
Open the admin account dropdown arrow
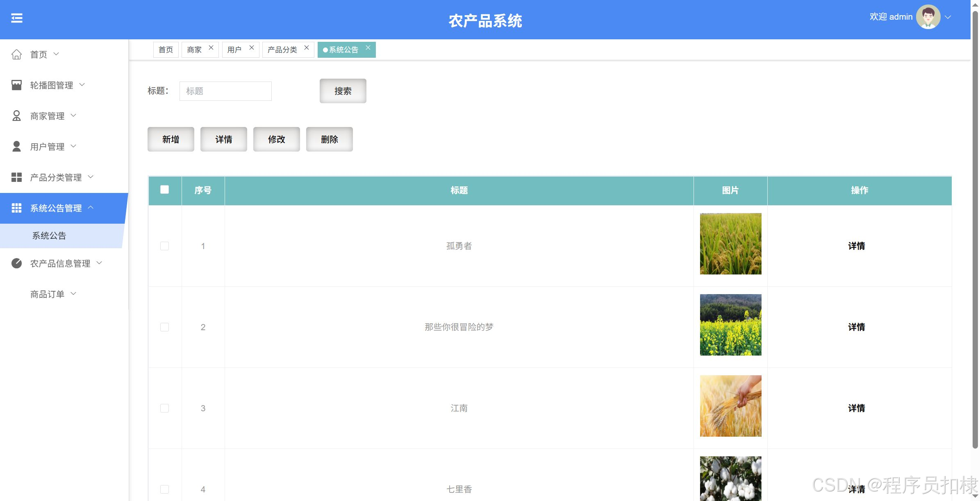[948, 17]
